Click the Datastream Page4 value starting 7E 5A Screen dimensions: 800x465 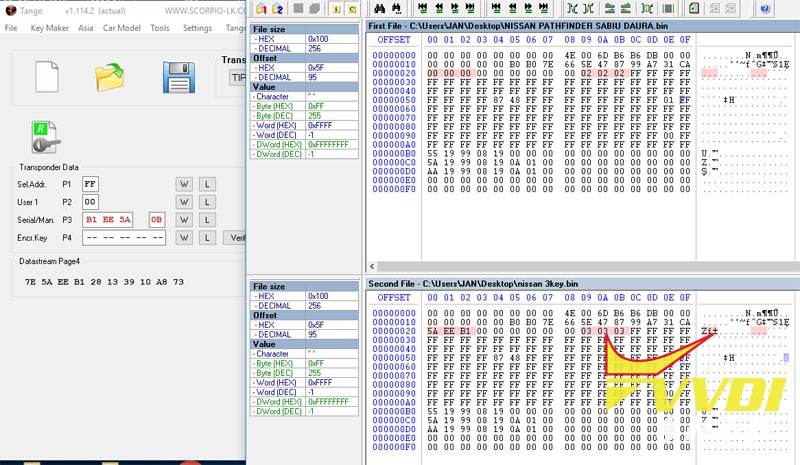(x=104, y=282)
